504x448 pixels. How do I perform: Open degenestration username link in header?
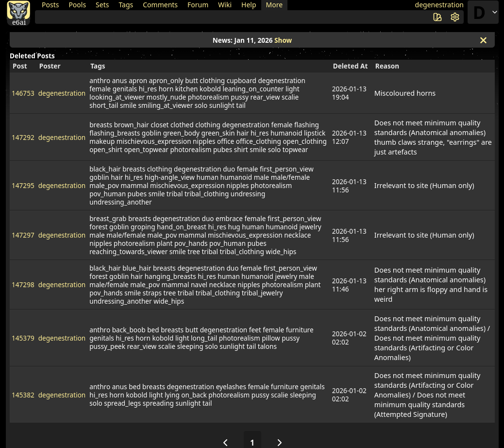pyautogui.click(x=439, y=5)
